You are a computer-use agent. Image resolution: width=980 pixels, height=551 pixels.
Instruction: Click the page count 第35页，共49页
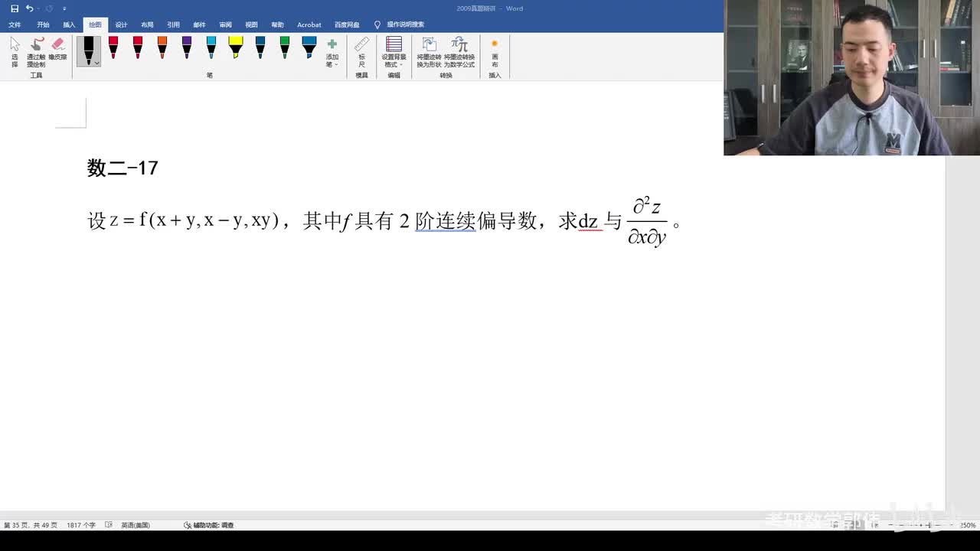31,525
